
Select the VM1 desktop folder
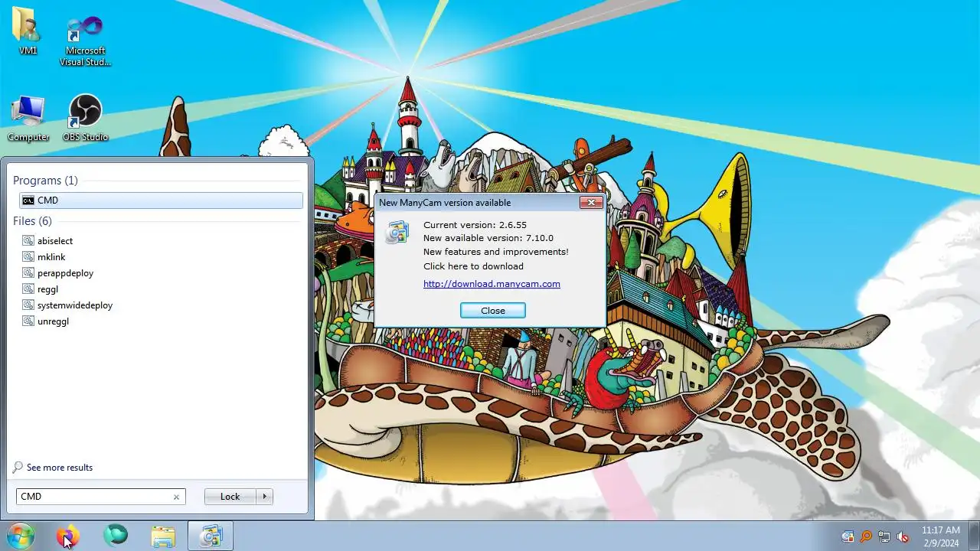tap(28, 31)
